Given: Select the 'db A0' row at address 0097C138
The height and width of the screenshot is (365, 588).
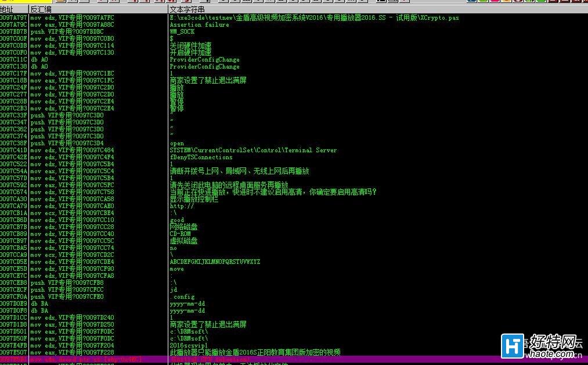Looking at the screenshot, I should [x=39, y=66].
